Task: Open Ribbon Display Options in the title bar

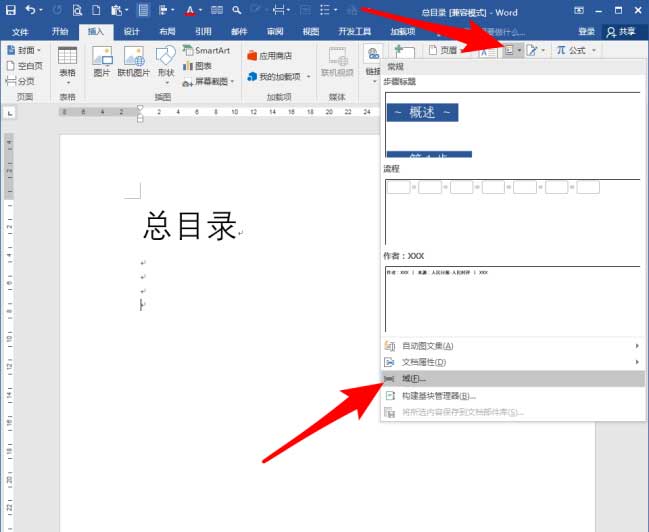Action: coord(579,10)
